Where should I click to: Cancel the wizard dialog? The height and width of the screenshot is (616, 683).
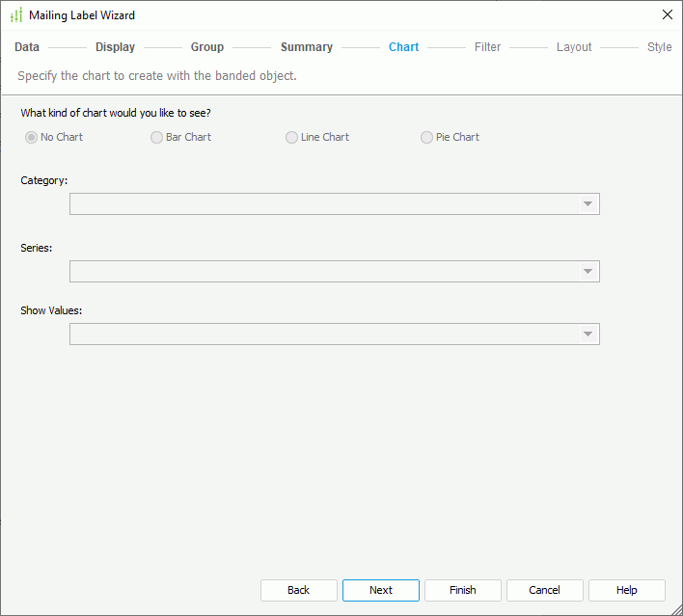pos(545,590)
